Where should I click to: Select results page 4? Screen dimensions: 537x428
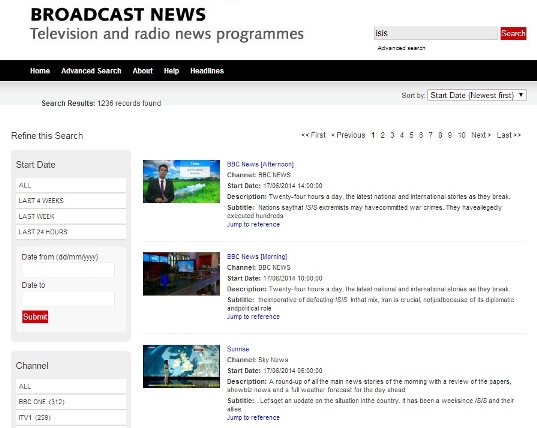pos(402,135)
